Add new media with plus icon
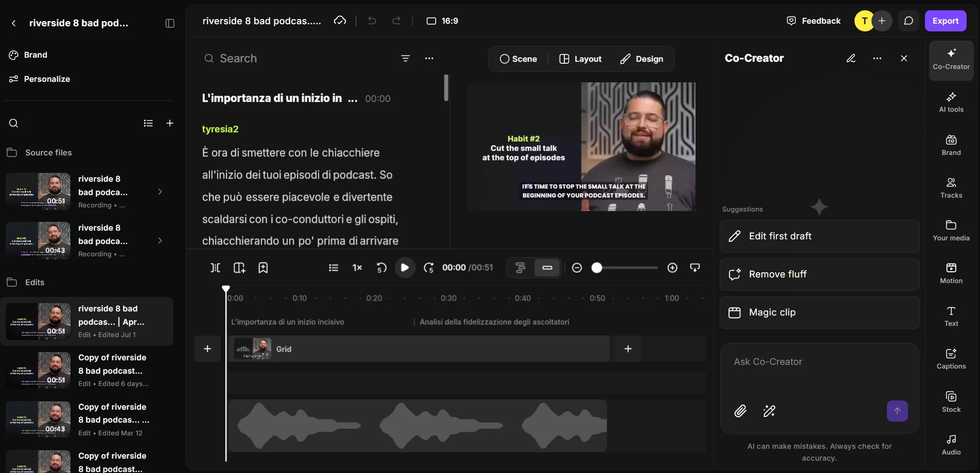The width and height of the screenshot is (980, 473). coord(170,123)
